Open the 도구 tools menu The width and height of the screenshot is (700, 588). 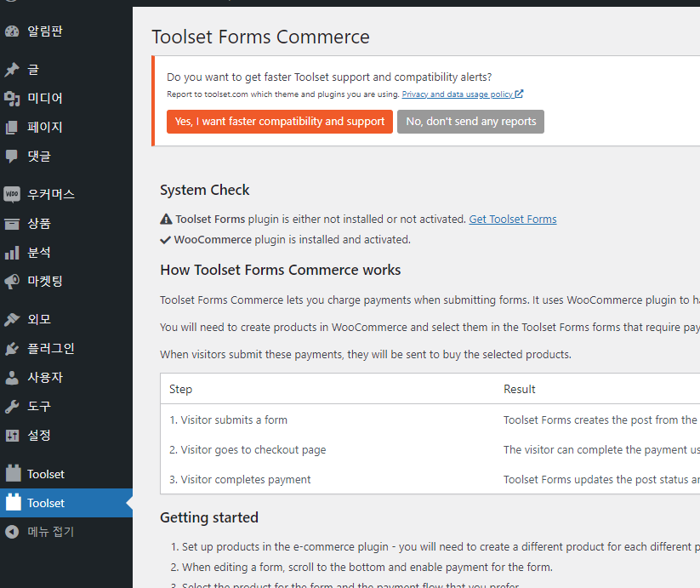point(66,407)
